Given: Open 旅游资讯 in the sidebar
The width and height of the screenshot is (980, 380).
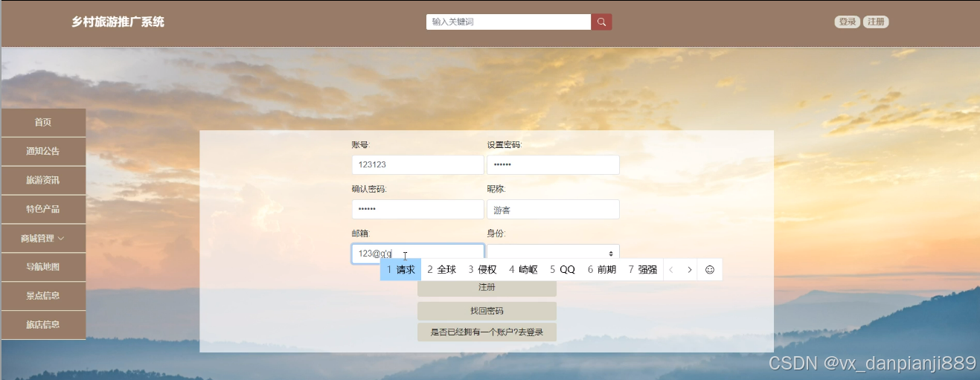Looking at the screenshot, I should click(x=43, y=181).
